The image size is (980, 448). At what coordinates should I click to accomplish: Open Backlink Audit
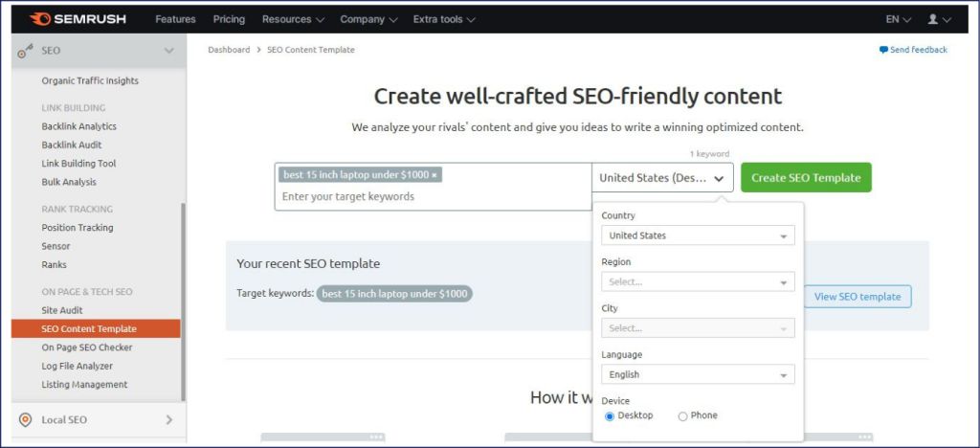[71, 145]
